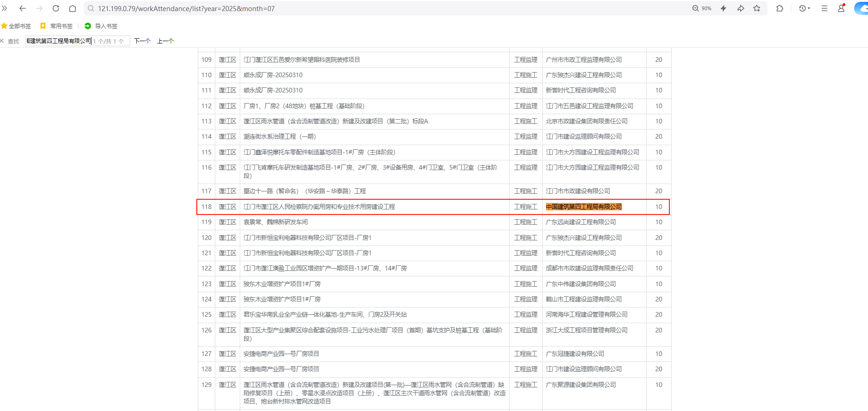The height and width of the screenshot is (411, 868).
Task: Click 北京市政建设集团有限责任公司
Action: pyautogui.click(x=587, y=121)
